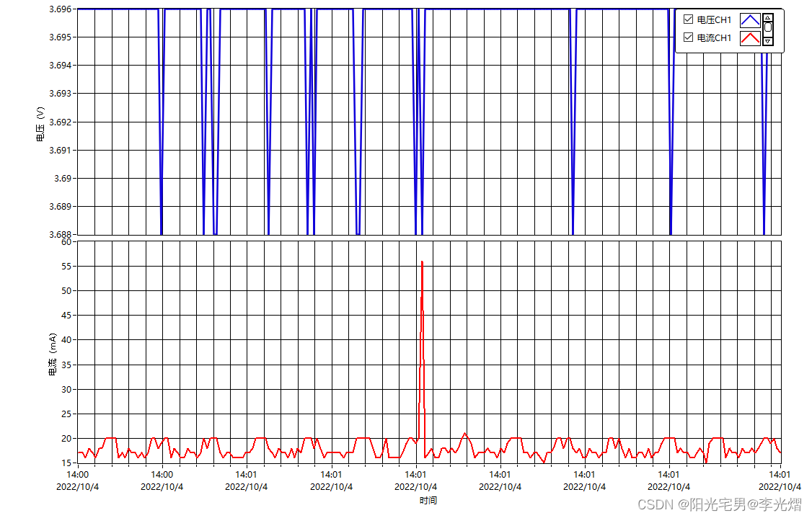Click the 电流 (mA) axis title

pos(53,354)
